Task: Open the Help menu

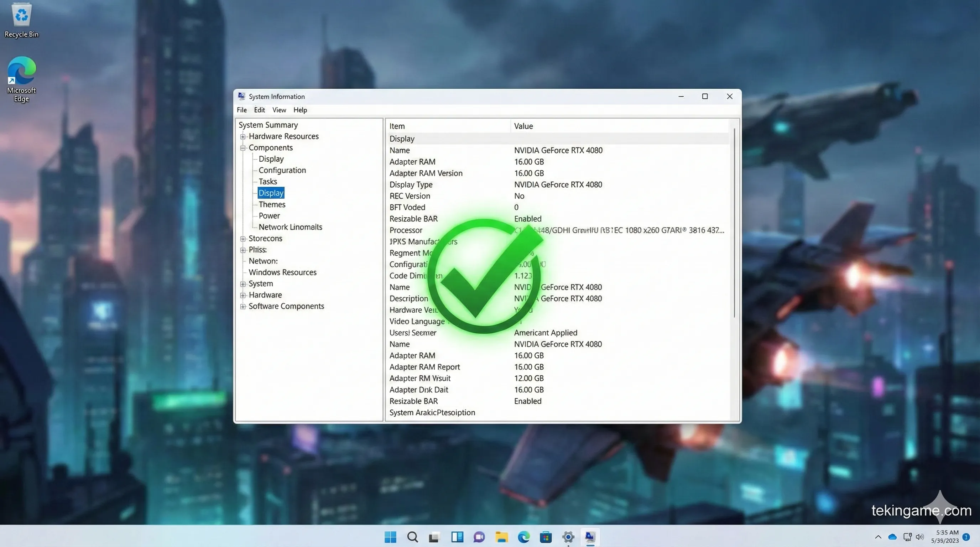Action: tap(300, 110)
